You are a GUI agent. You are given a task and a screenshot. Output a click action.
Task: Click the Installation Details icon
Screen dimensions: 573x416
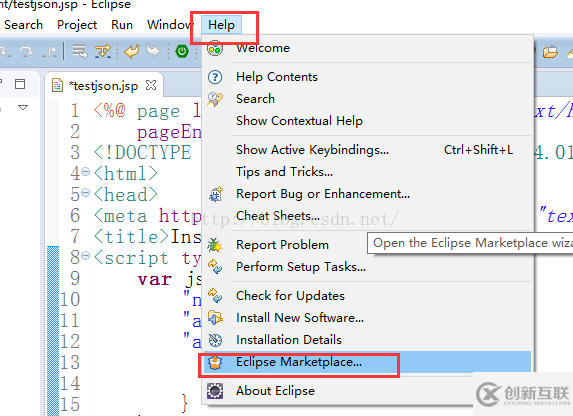[x=215, y=340]
